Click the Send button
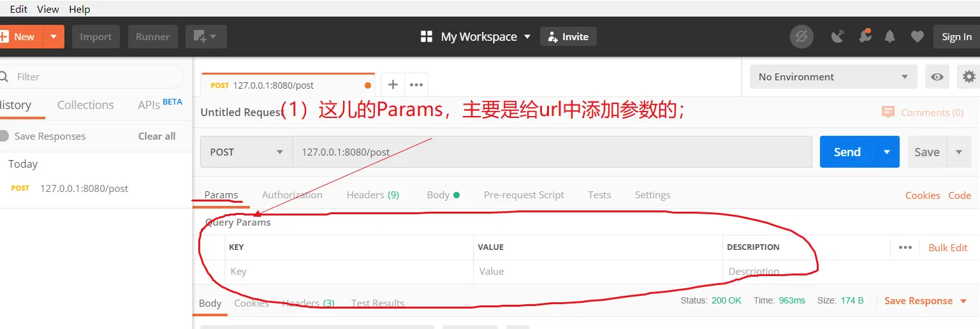 pos(847,152)
